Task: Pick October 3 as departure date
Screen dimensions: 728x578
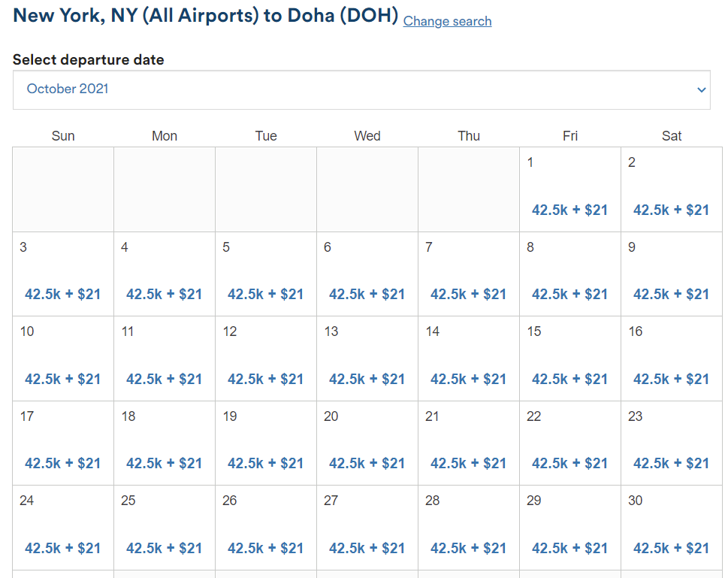Action: pyautogui.click(x=62, y=294)
